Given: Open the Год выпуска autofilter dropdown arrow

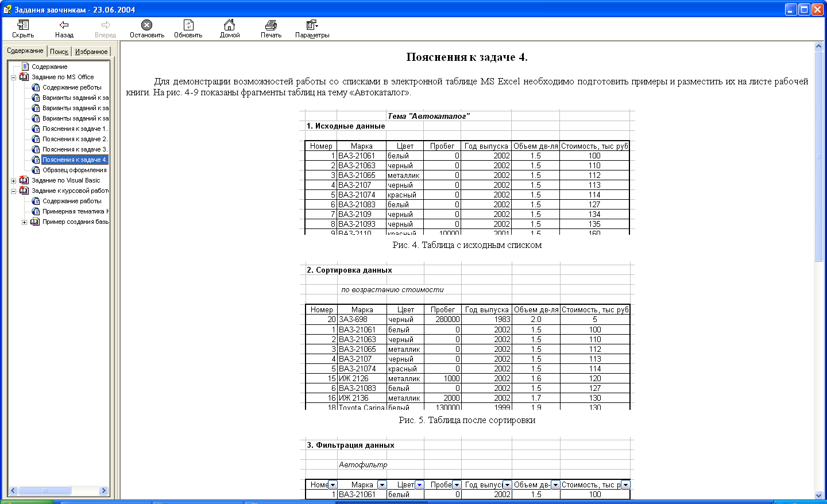Looking at the screenshot, I should [x=507, y=485].
